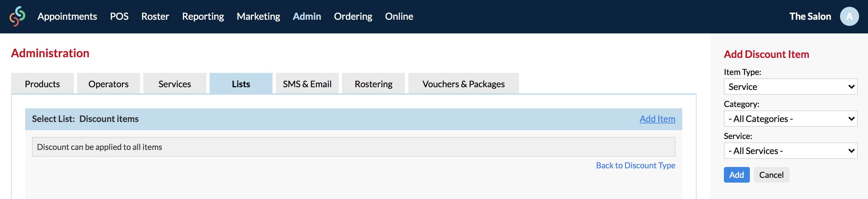Click the blue Add button

(x=737, y=175)
